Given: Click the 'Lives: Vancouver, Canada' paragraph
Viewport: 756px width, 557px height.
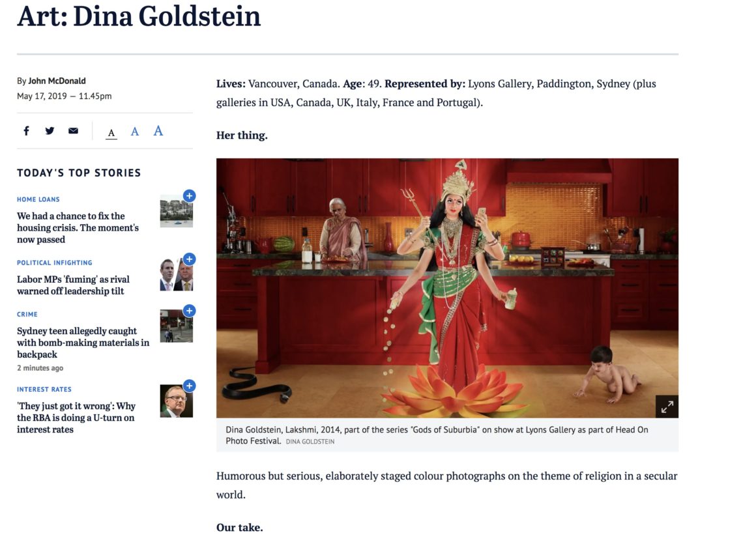Looking at the screenshot, I should (x=436, y=93).
